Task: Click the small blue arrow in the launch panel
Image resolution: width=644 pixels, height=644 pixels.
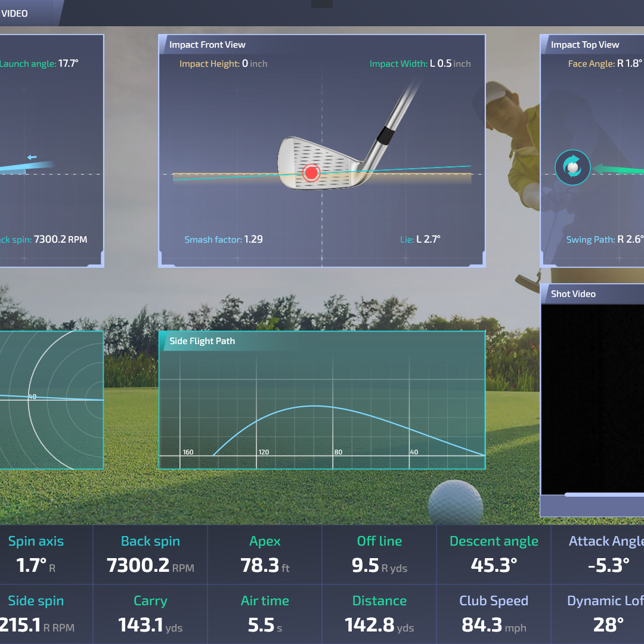Action: (x=32, y=157)
